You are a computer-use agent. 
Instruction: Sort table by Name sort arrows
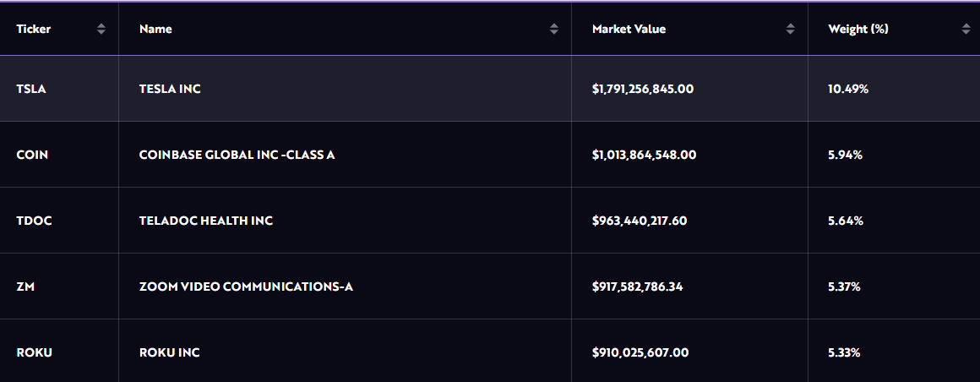[x=553, y=29]
